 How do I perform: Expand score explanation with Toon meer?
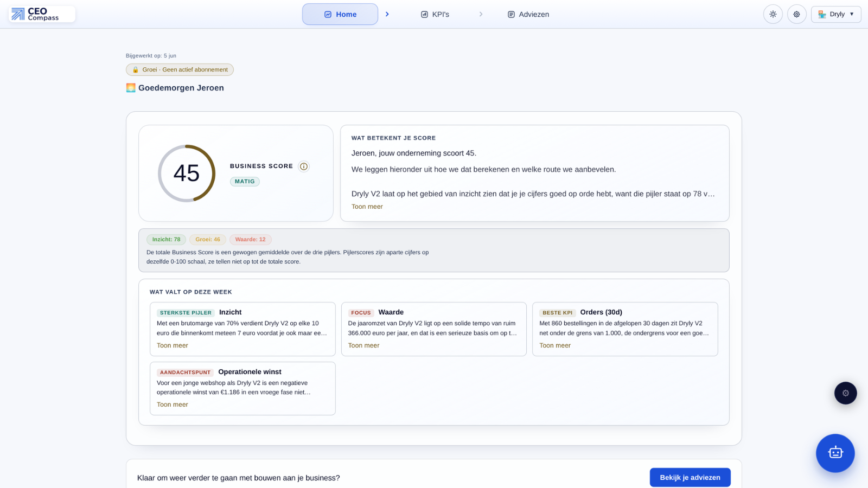(367, 207)
